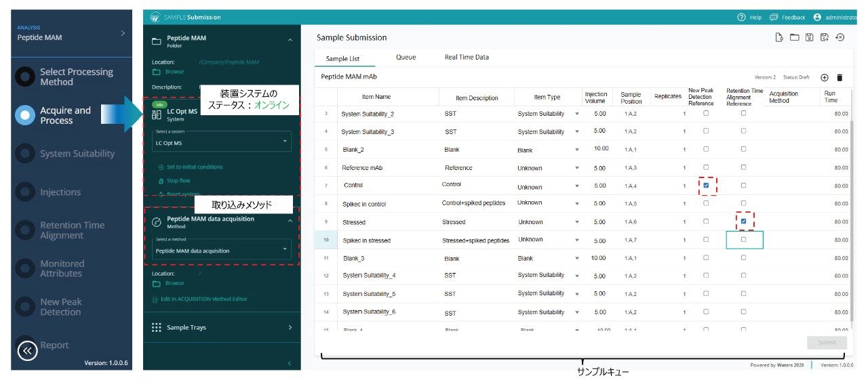Screen dimensions: 868x384
Task: Switch to the Real Time Data tab
Action: point(467,58)
